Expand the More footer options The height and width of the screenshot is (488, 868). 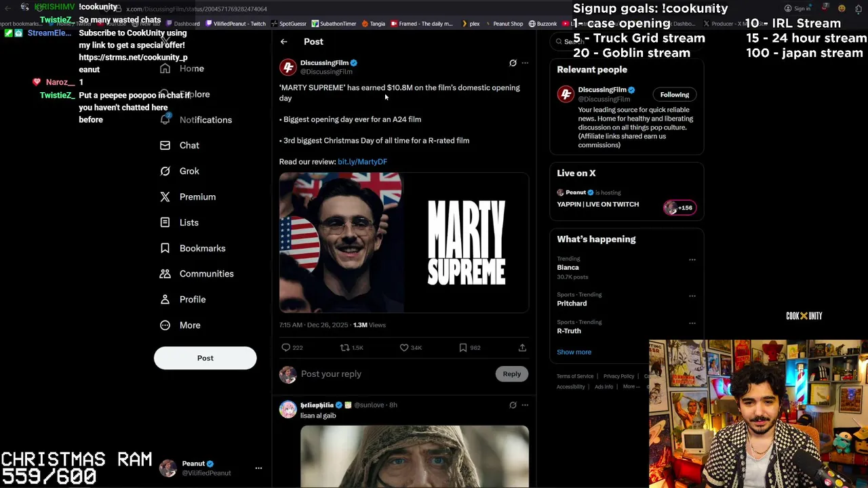pos(631,387)
